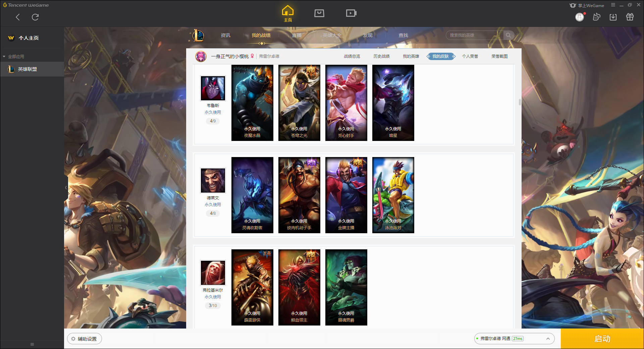Collapse the sidebar with the edge arrow
Screen dimensions: 644x349
click(x=66, y=188)
